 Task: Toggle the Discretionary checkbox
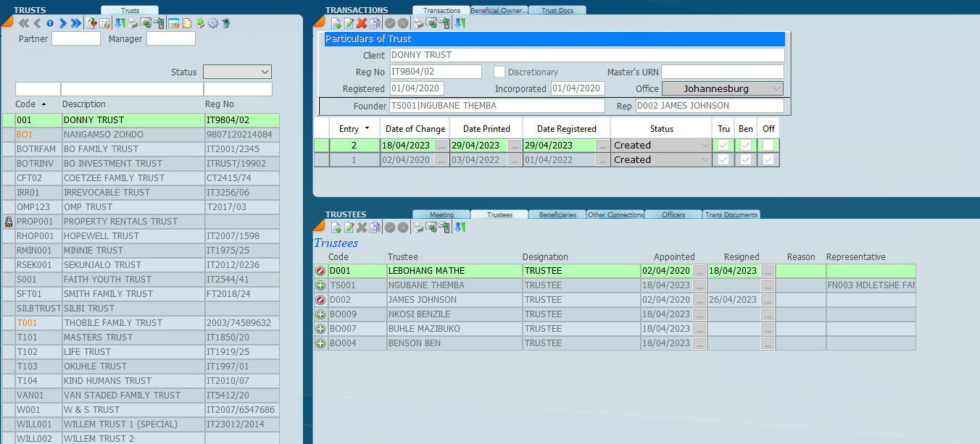click(x=499, y=72)
